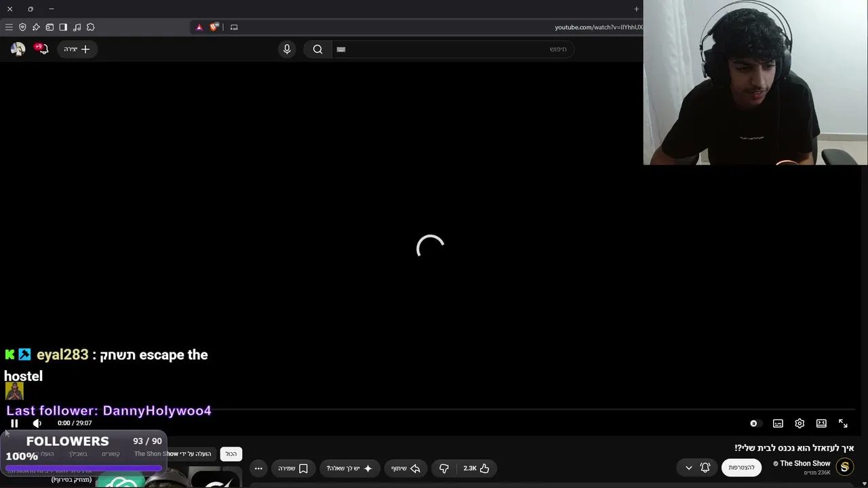
Task: Open the Brave Shields lion icon
Action: pyautogui.click(x=214, y=27)
